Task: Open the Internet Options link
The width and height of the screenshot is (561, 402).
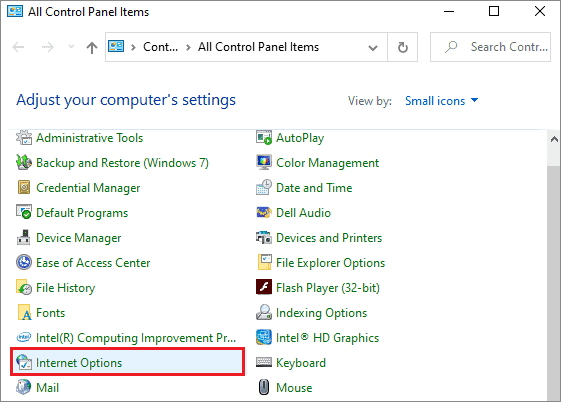Action: (79, 363)
